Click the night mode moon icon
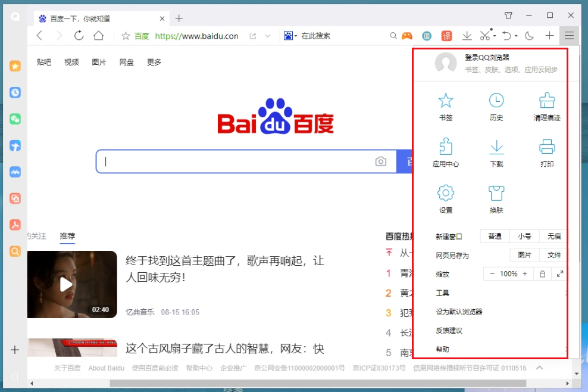Screen dimensions: 588x392 [529, 36]
